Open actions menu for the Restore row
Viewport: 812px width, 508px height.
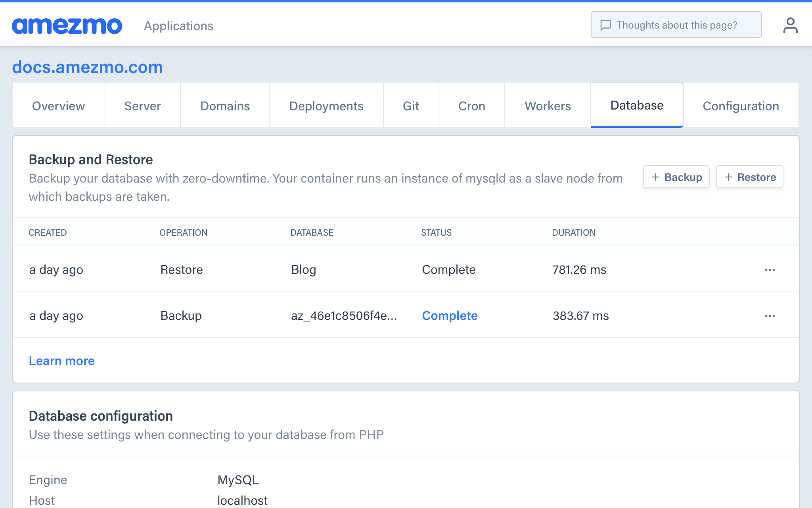coord(770,270)
